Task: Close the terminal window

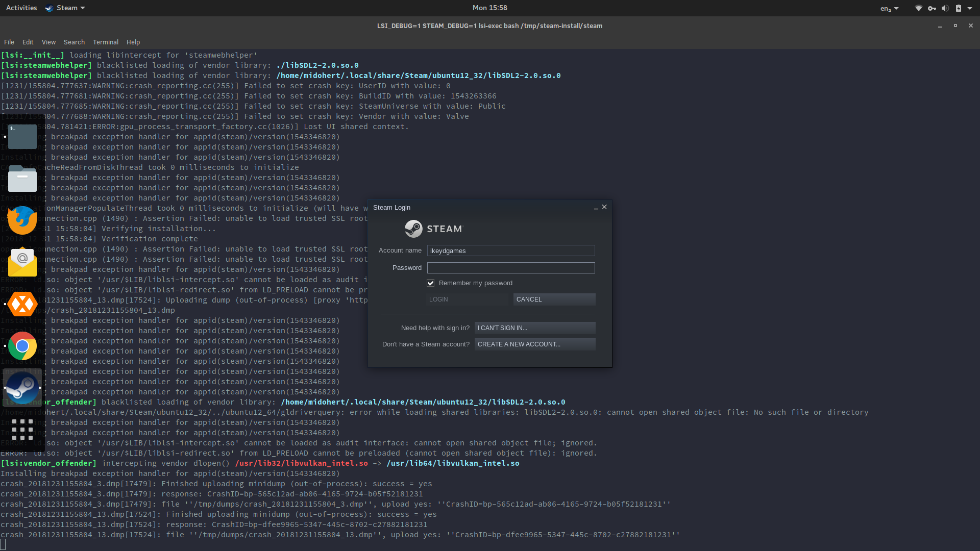Action: pyautogui.click(x=971, y=26)
